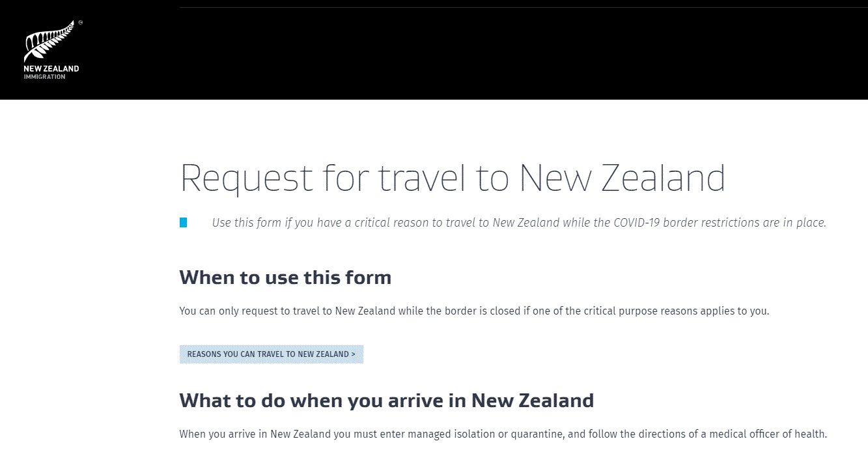
Task: Click the When to use this form heading
Action: point(285,277)
